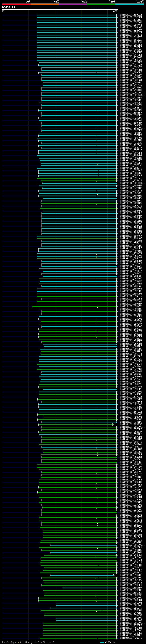Open hit UniRef100_C3VPA4
This screenshot has width=146, height=644.
[x=131, y=80]
